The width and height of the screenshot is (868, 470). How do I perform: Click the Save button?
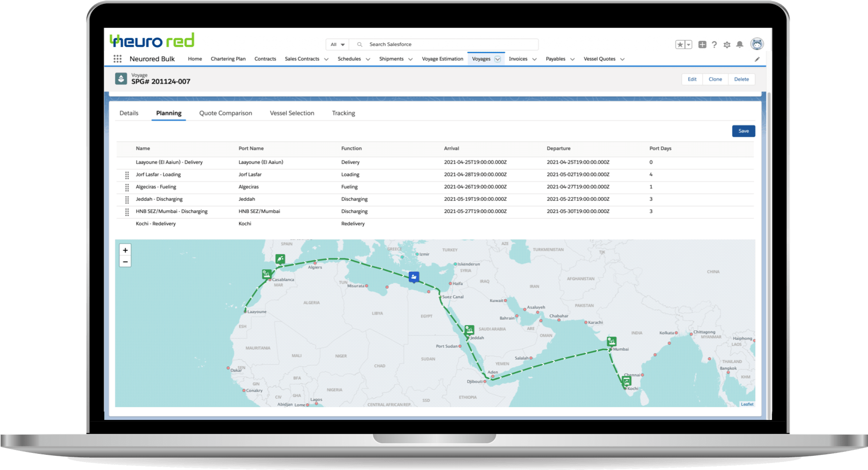point(744,131)
